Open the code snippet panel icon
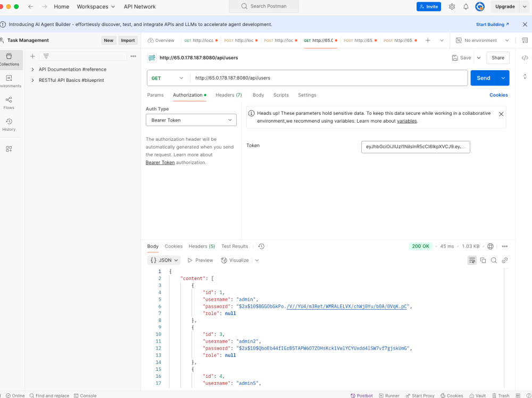Image resolution: width=532 pixels, height=398 pixels. (525, 57)
